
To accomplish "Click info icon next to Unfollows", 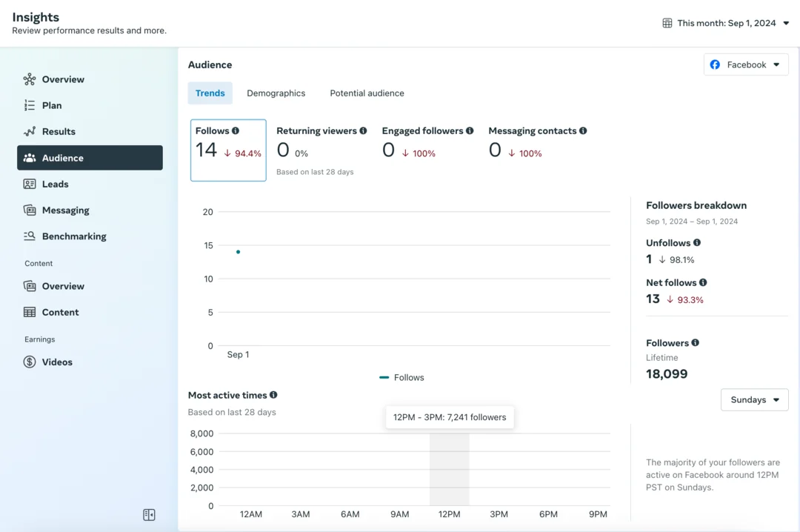I will point(697,242).
